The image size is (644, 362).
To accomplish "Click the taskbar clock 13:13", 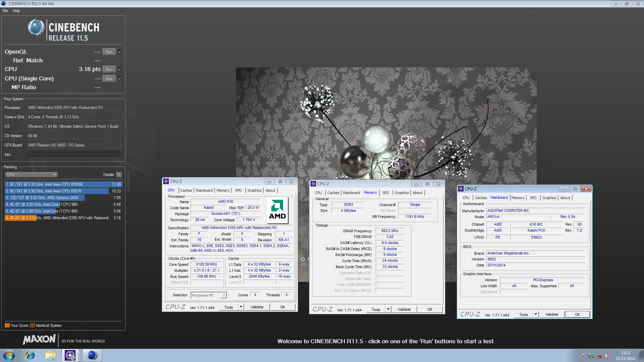I will click(625, 353).
